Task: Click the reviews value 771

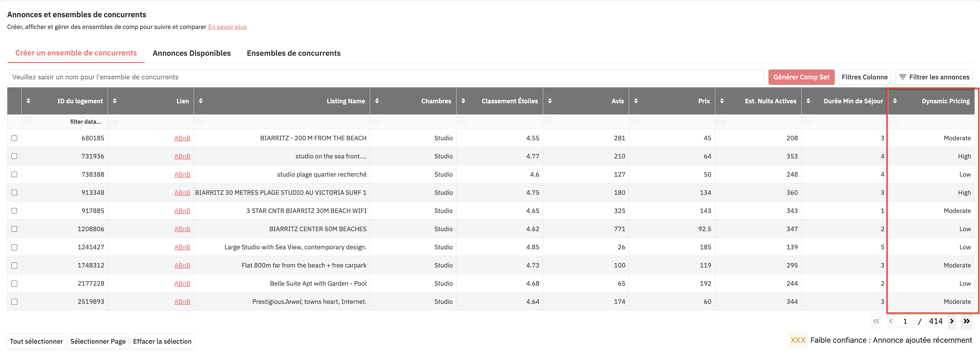Action: coord(620,229)
